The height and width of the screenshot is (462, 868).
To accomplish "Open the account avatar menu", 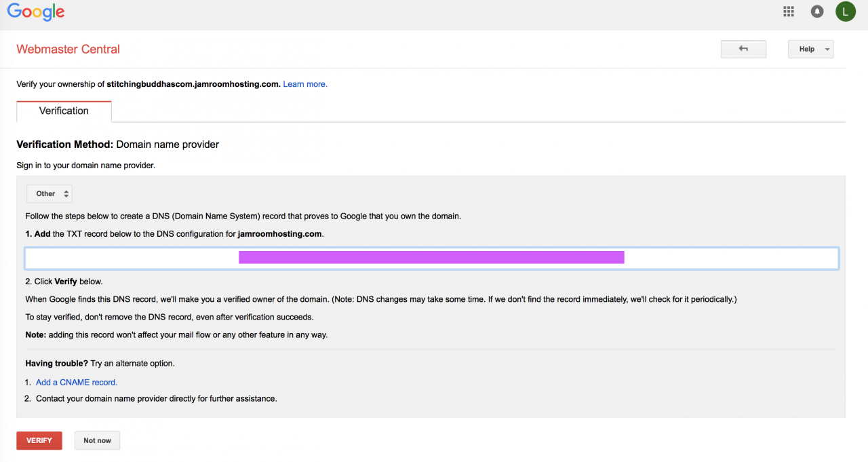I will [x=845, y=12].
